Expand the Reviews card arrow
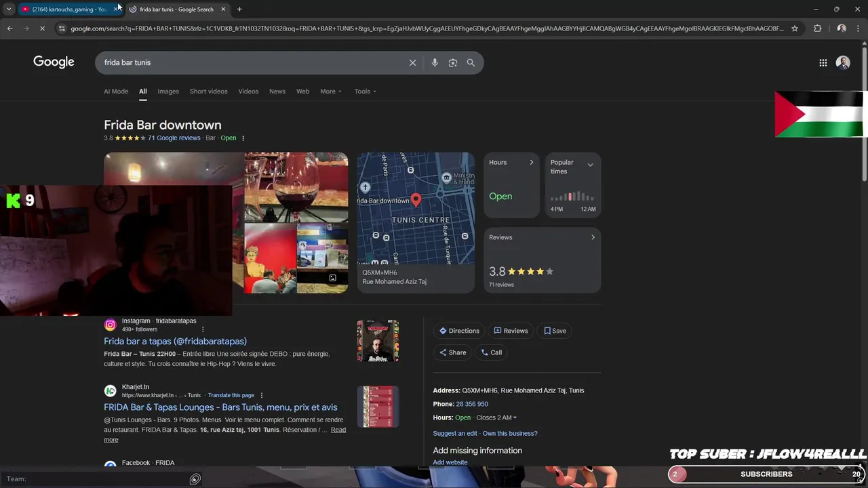 593,237
